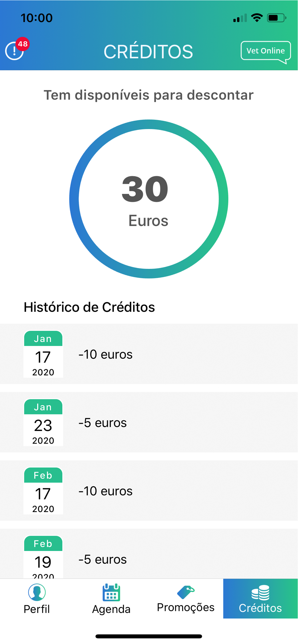Viewport: 298px width, 644px height.
Task: Tap the Wi-Fi status bar icon
Action: pos(257,18)
